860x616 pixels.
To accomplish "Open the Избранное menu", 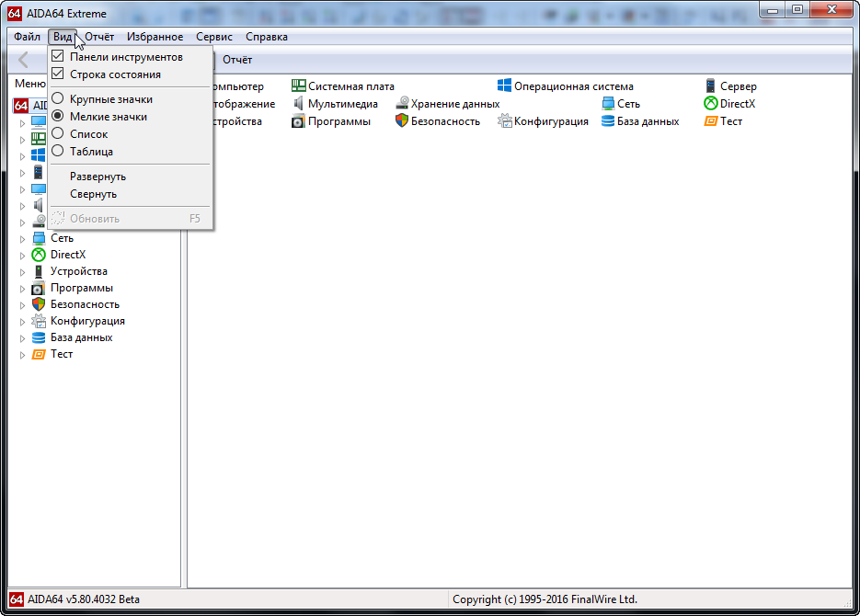I will click(155, 37).
